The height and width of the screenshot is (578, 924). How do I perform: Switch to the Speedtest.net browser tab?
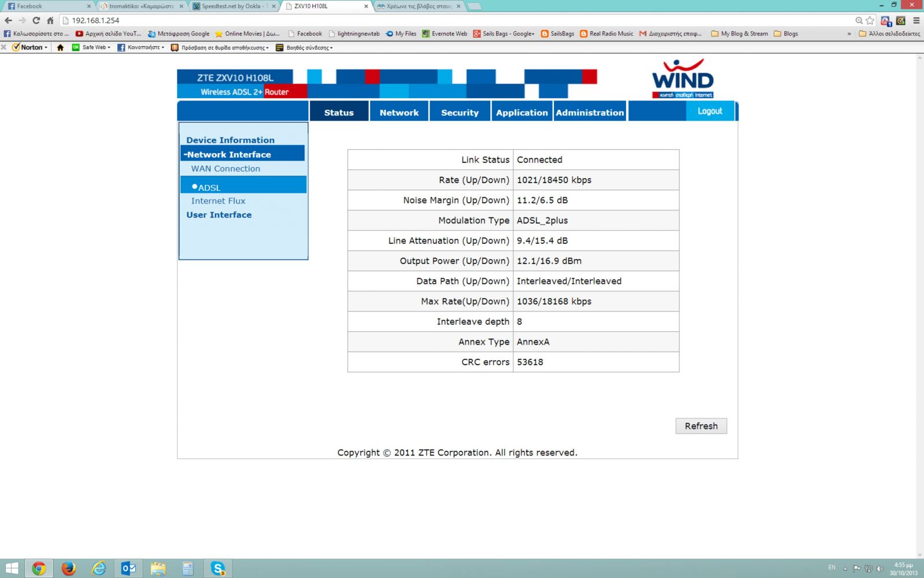click(x=233, y=6)
